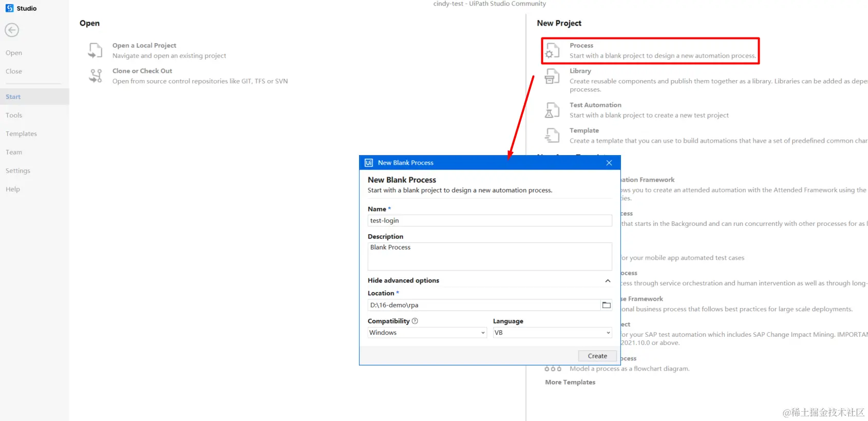This screenshot has height=421, width=868.
Task: Click the back arrow circle icon
Action: click(12, 30)
